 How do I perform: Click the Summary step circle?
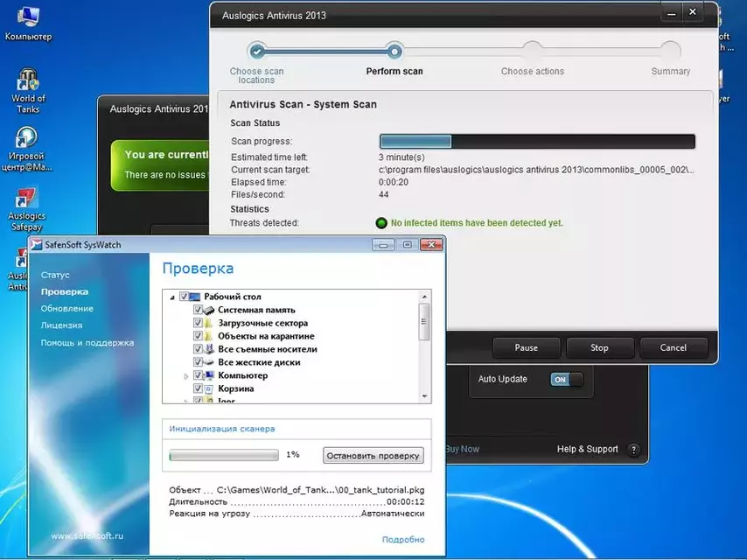click(x=670, y=51)
